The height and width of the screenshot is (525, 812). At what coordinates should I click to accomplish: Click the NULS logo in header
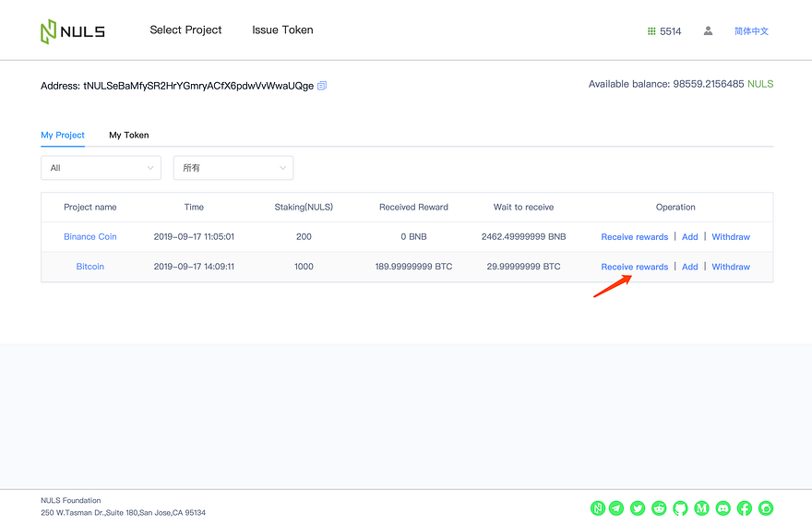73,31
